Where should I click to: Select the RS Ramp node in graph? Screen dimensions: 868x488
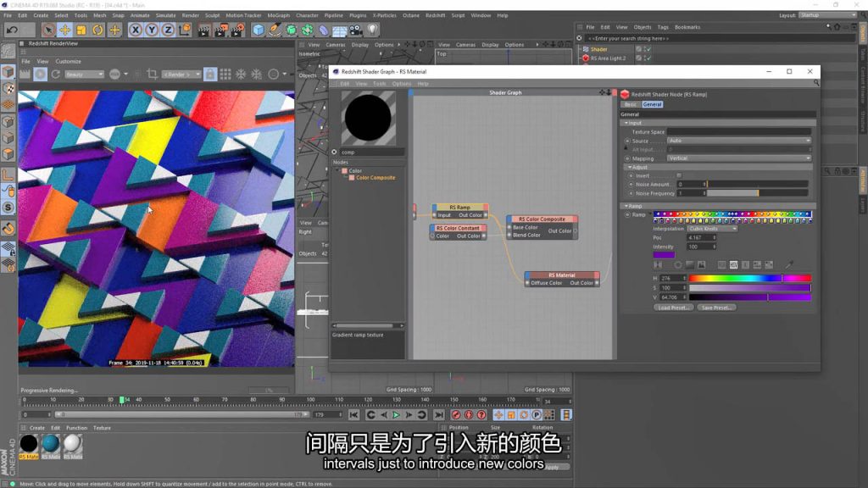coord(459,208)
